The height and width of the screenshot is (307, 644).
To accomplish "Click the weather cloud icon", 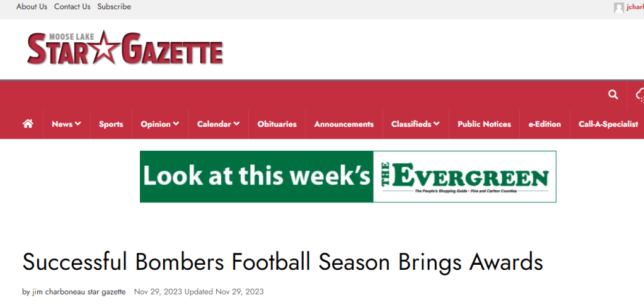I will (640, 95).
